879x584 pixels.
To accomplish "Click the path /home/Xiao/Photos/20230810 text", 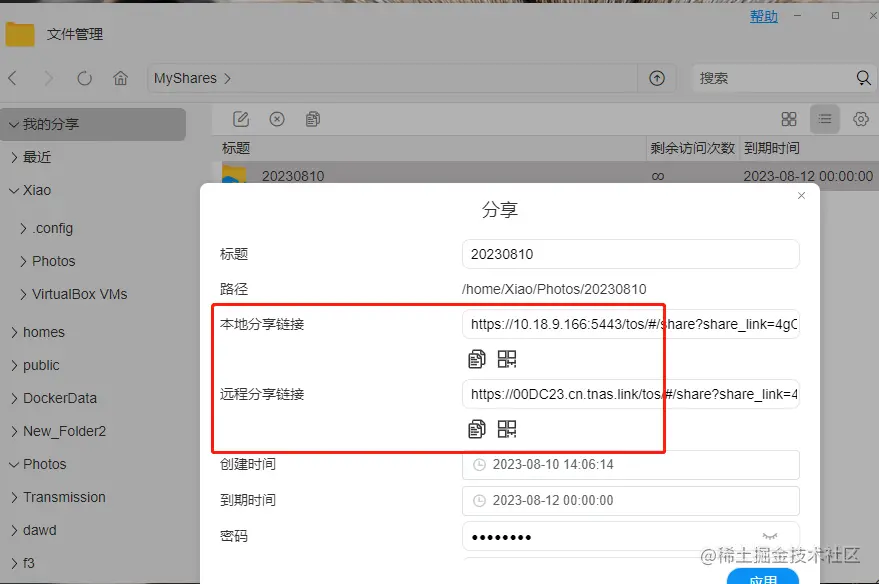I will click(554, 289).
